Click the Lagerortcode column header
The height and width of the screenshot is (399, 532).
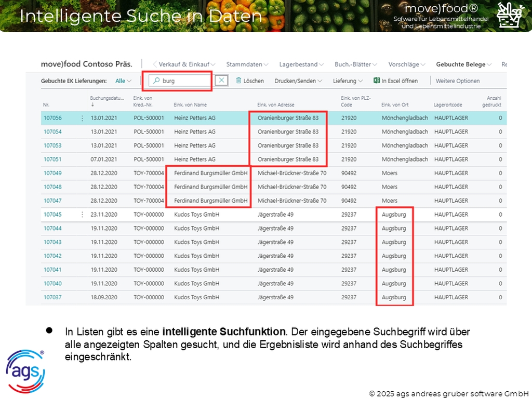coord(447,105)
